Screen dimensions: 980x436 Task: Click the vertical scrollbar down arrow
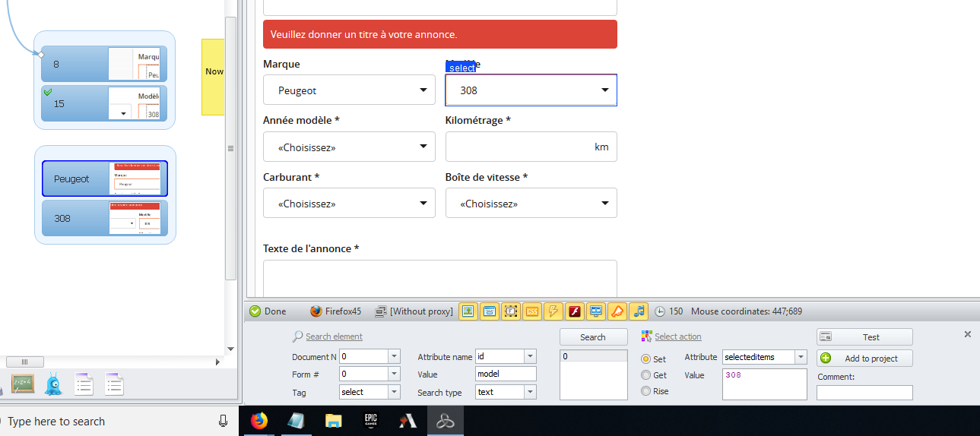tap(231, 349)
